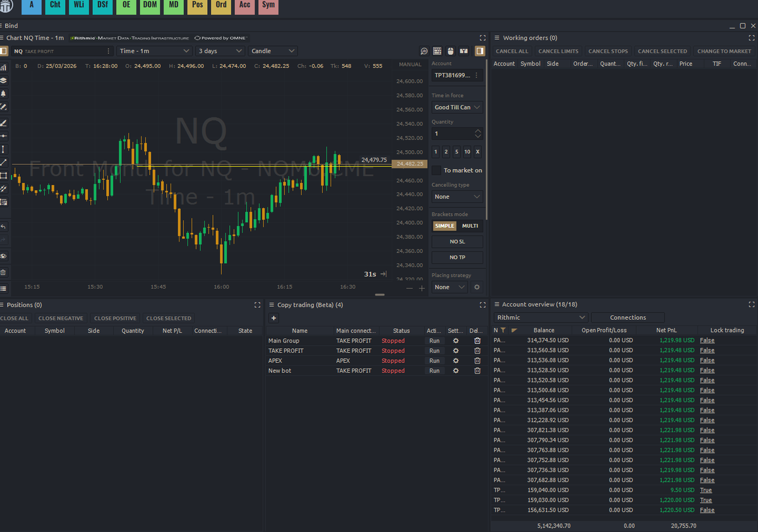
Task: Add a new copy trading group with plus
Action: [274, 318]
